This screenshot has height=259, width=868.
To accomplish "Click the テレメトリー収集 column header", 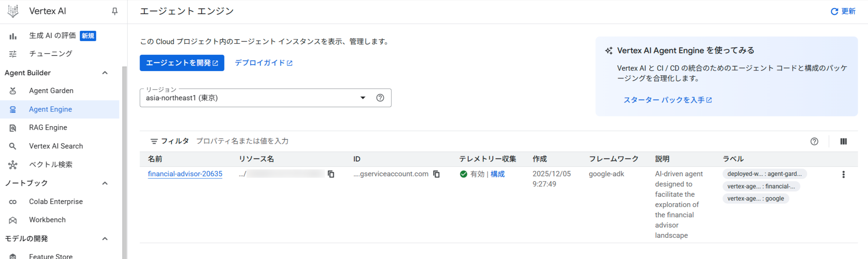I will pyautogui.click(x=488, y=159).
